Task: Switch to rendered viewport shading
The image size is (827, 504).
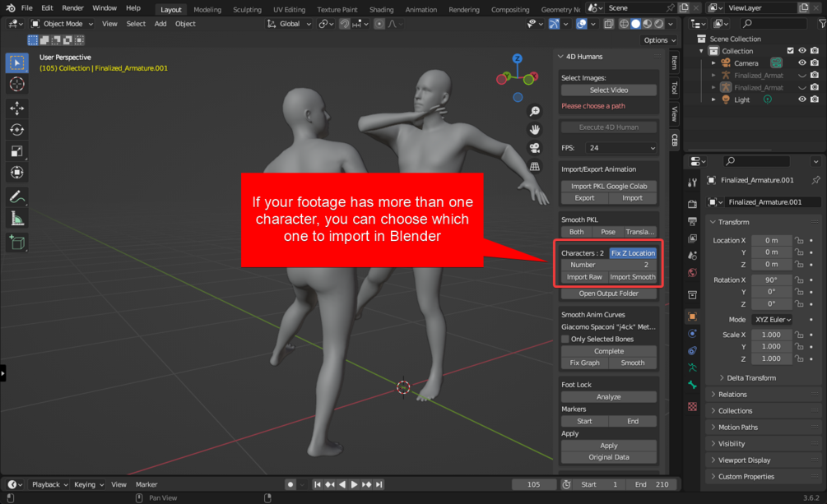Action: (x=659, y=24)
